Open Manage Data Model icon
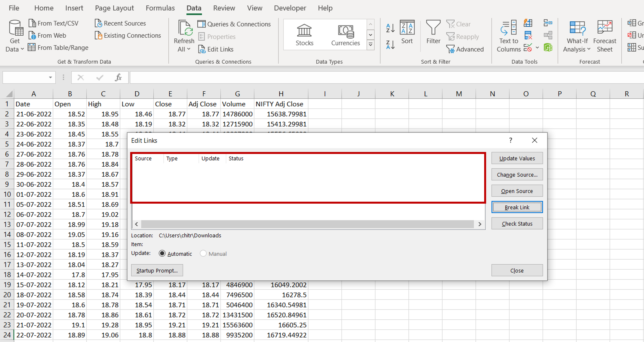The height and width of the screenshot is (342, 644). [x=548, y=47]
